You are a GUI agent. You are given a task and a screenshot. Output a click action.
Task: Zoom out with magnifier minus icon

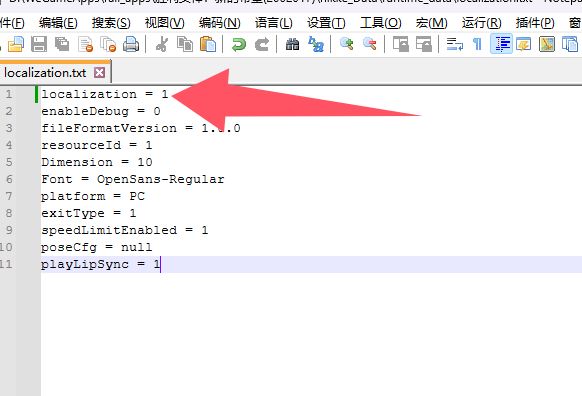pos(370,44)
